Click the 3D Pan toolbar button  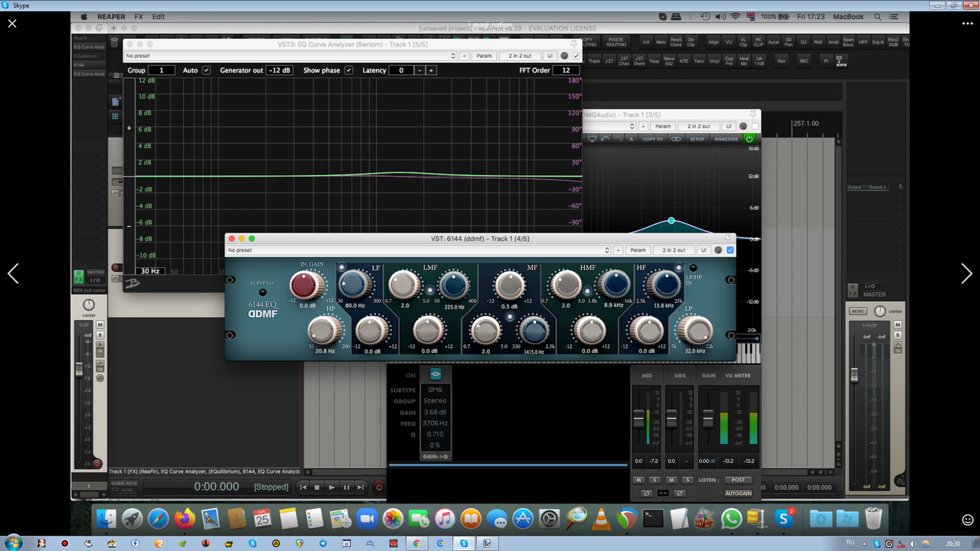(789, 42)
